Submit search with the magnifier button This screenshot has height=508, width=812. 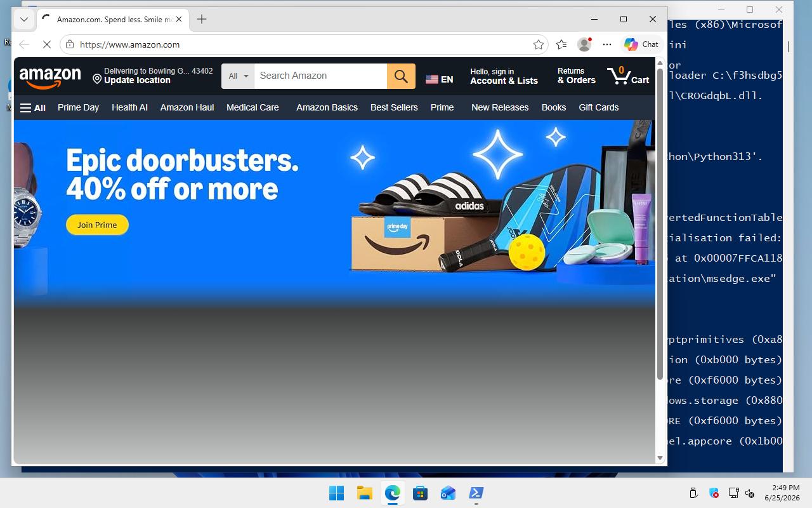[x=401, y=76]
